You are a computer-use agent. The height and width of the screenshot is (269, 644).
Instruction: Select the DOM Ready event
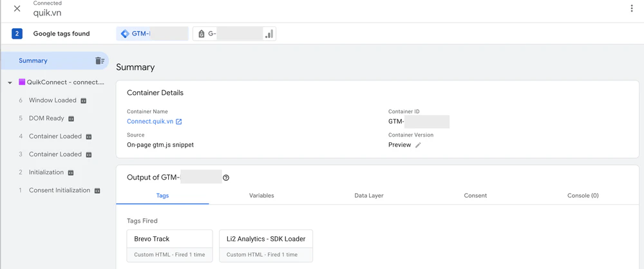tap(46, 118)
